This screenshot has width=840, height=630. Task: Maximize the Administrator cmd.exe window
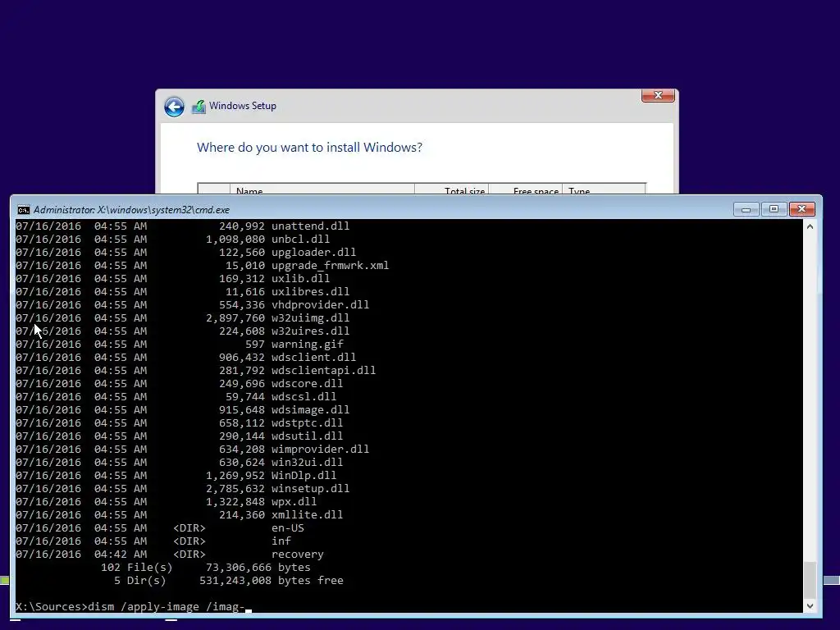(x=774, y=209)
